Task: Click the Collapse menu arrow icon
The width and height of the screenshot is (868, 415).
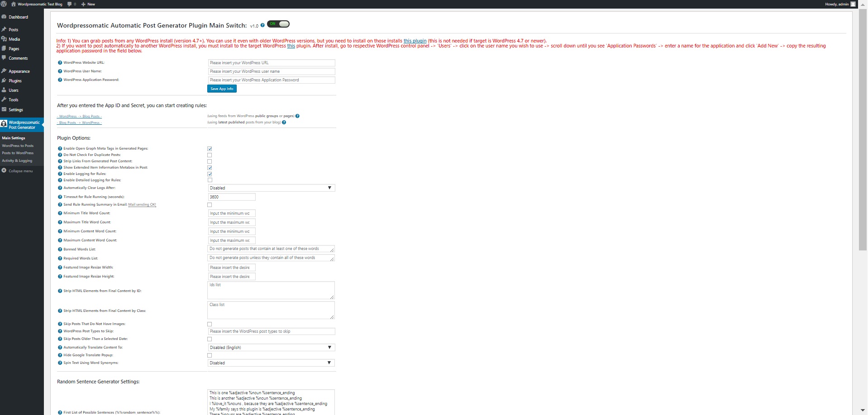Action: pyautogui.click(x=4, y=170)
